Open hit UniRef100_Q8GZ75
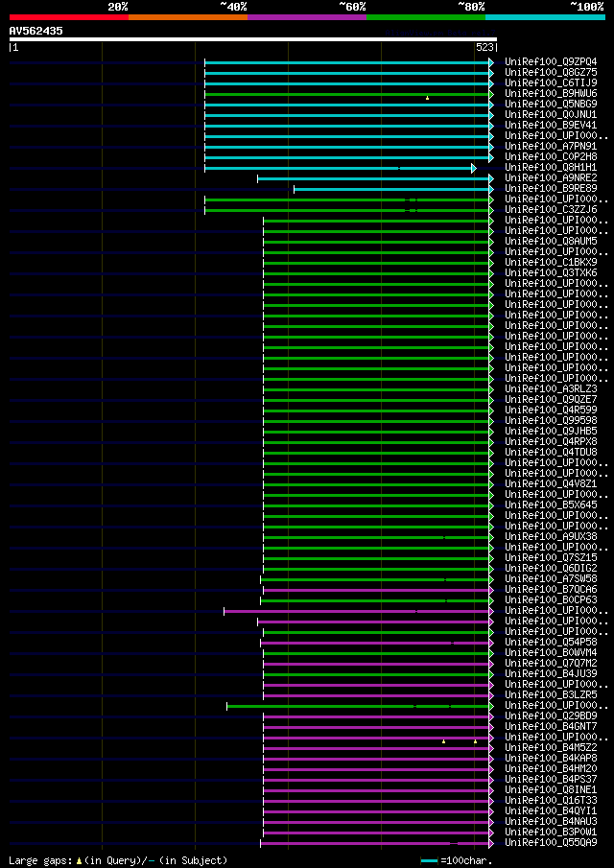 click(551, 73)
